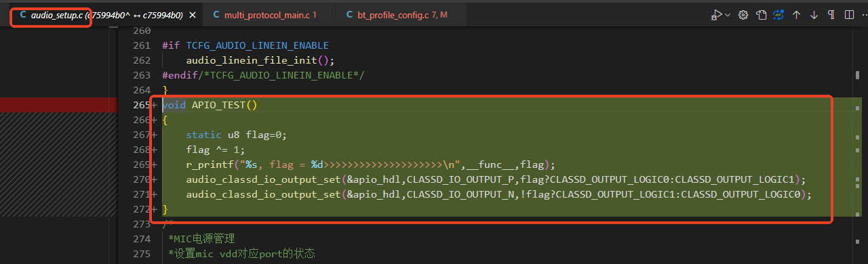Viewport: 868px width, 264px height.
Task: Go to previous change with the up arrow
Action: [797, 15]
